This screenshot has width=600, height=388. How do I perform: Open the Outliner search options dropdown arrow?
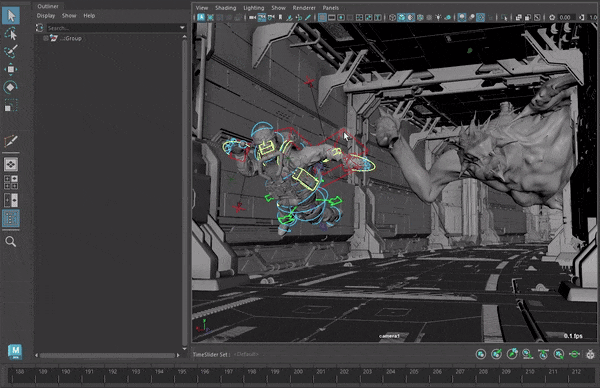pos(182,28)
